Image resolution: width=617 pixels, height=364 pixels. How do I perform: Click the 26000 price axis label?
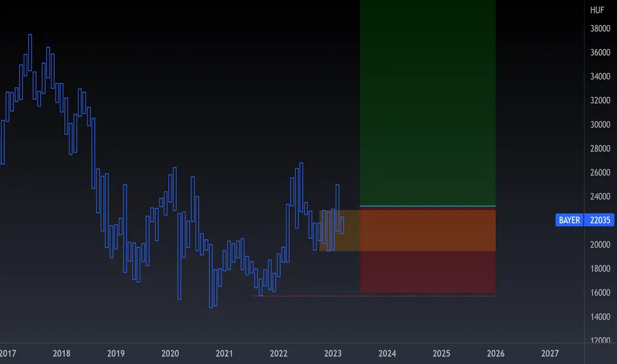[x=600, y=172]
